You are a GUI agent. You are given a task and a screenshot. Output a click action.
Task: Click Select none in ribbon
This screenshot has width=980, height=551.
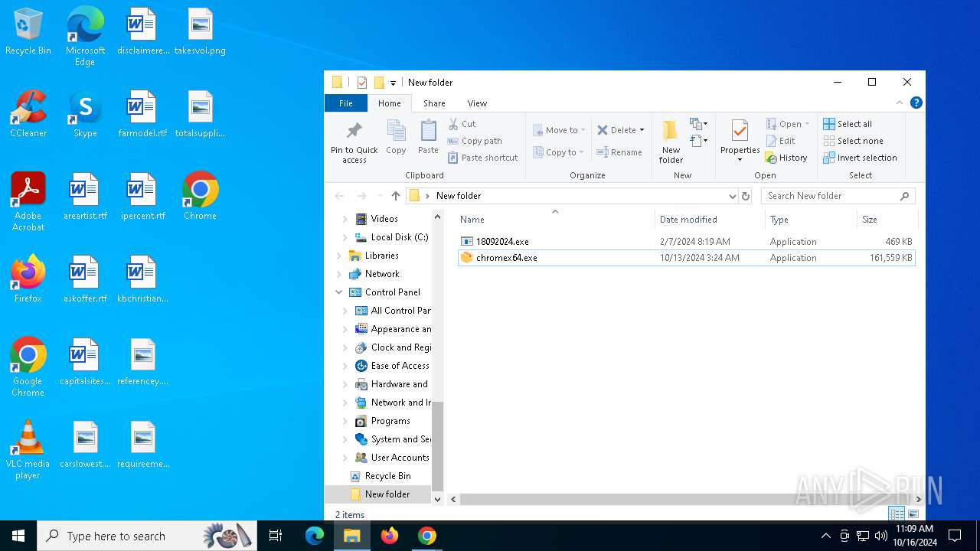(x=853, y=141)
